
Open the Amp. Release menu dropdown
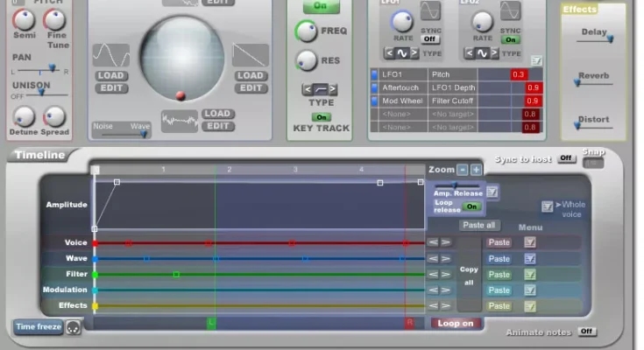(492, 192)
